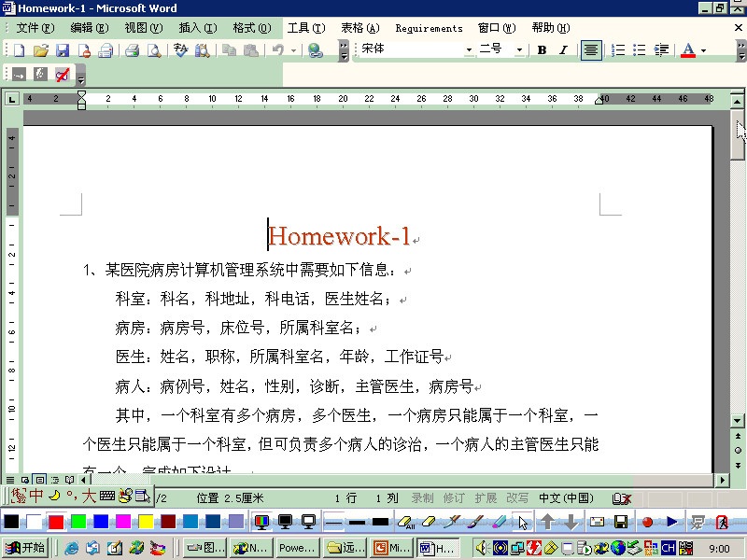Toggle bulleted list

point(640,50)
